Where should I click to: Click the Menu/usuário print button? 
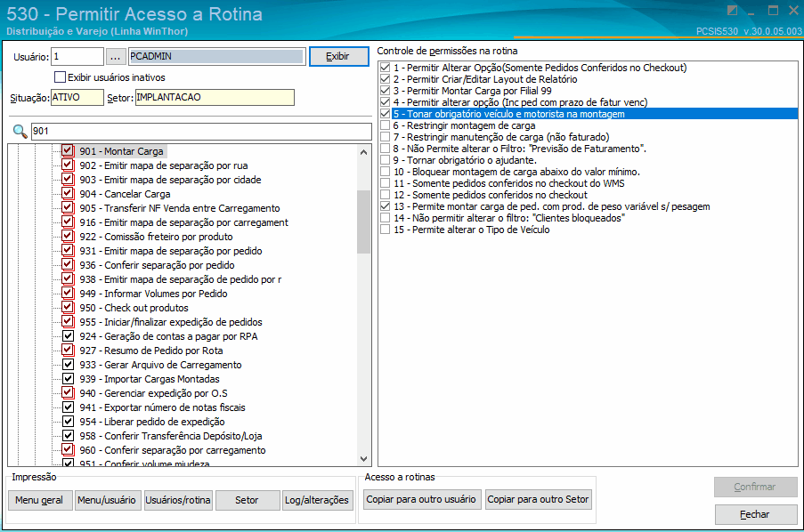point(107,500)
